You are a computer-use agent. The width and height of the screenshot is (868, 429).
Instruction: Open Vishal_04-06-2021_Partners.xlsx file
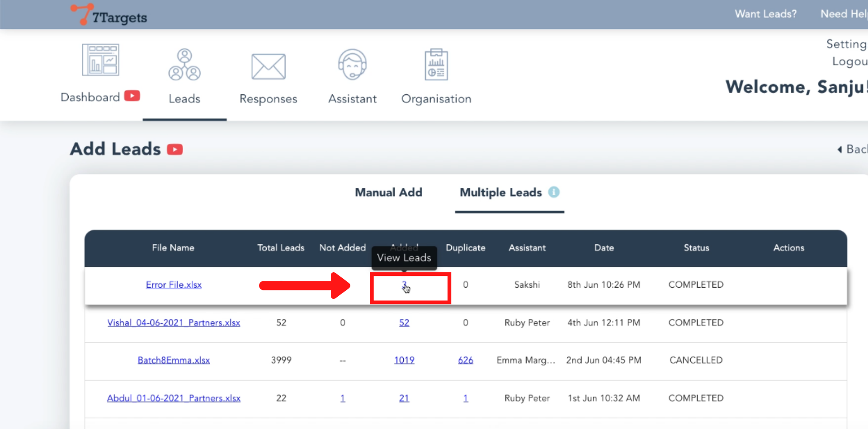pyautogui.click(x=174, y=323)
